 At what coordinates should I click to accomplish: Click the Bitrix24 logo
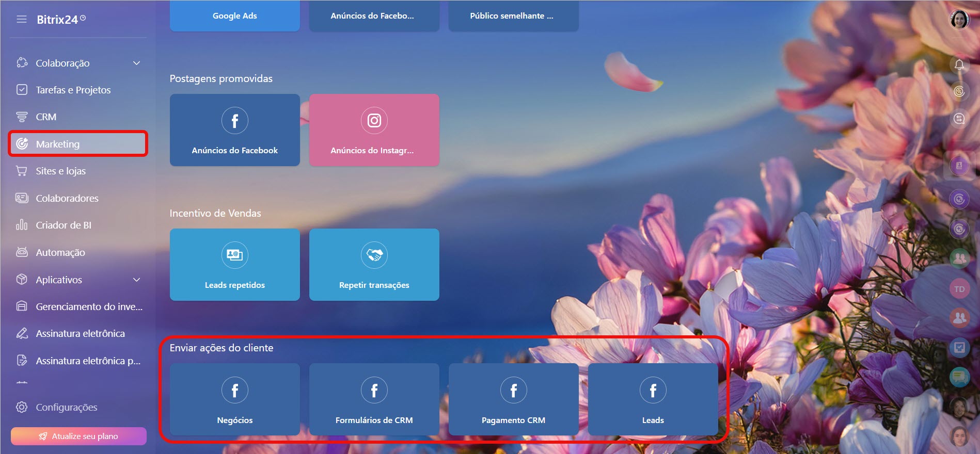(61, 20)
